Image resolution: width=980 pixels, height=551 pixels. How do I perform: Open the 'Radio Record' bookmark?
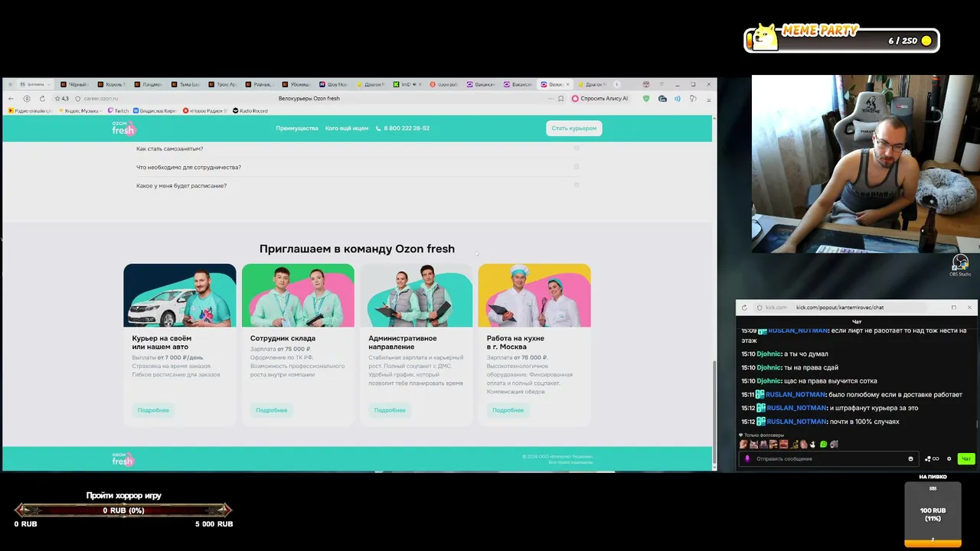[x=250, y=111]
